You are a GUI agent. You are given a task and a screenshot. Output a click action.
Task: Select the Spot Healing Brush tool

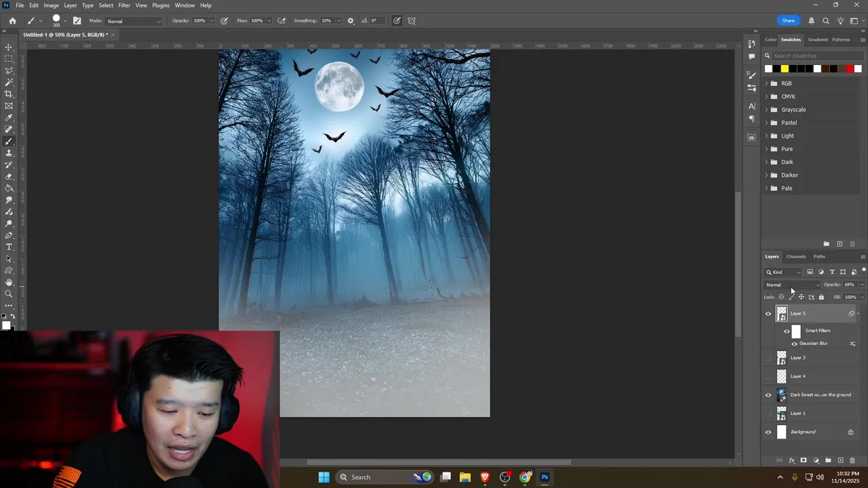pos(9,129)
